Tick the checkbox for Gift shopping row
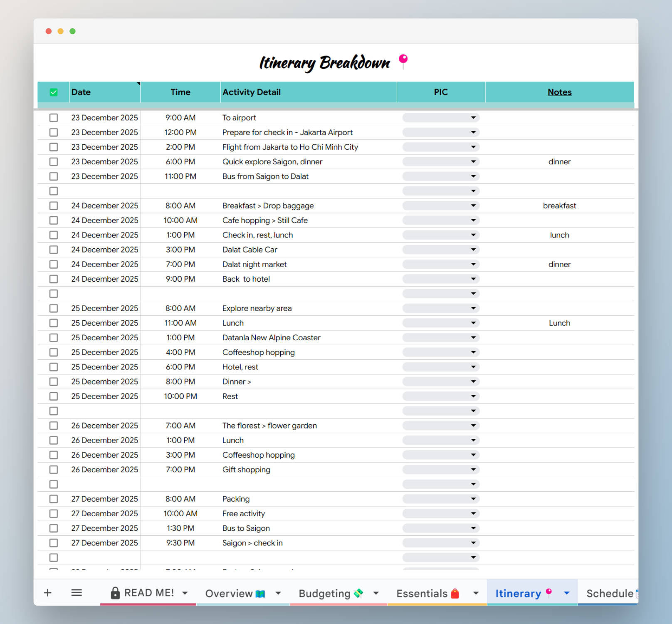This screenshot has height=624, width=672. coord(54,469)
